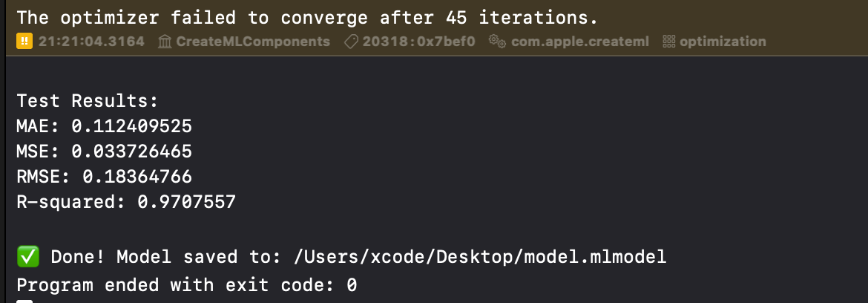Select the 21:21:04.3164 timestamp metadata
Screen dimensions: 868x303
(91, 42)
